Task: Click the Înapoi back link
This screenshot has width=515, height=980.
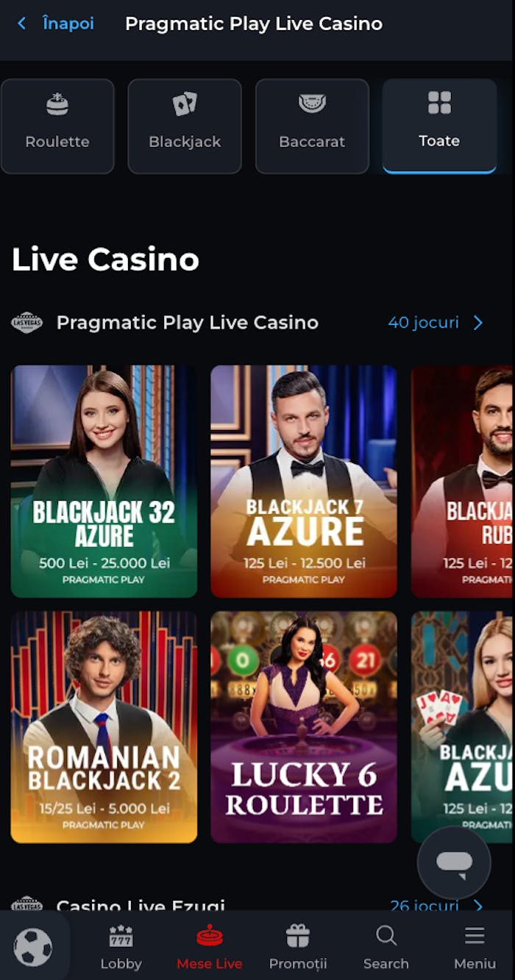Action: point(68,24)
